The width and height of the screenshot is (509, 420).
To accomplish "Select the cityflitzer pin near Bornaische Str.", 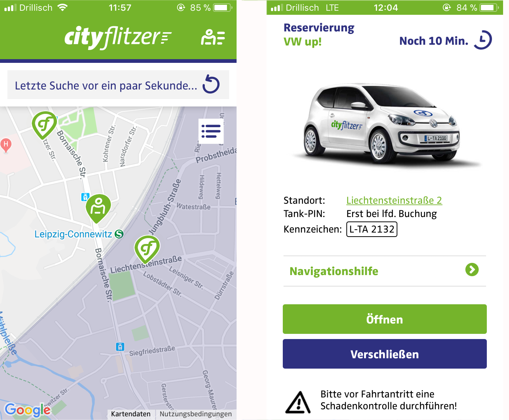I will (x=45, y=125).
